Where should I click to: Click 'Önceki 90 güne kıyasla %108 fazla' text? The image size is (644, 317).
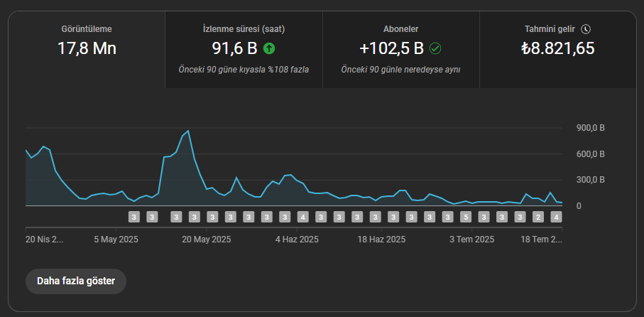(244, 70)
